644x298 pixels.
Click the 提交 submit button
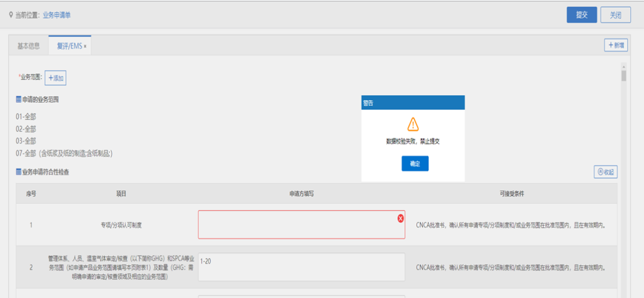581,15
